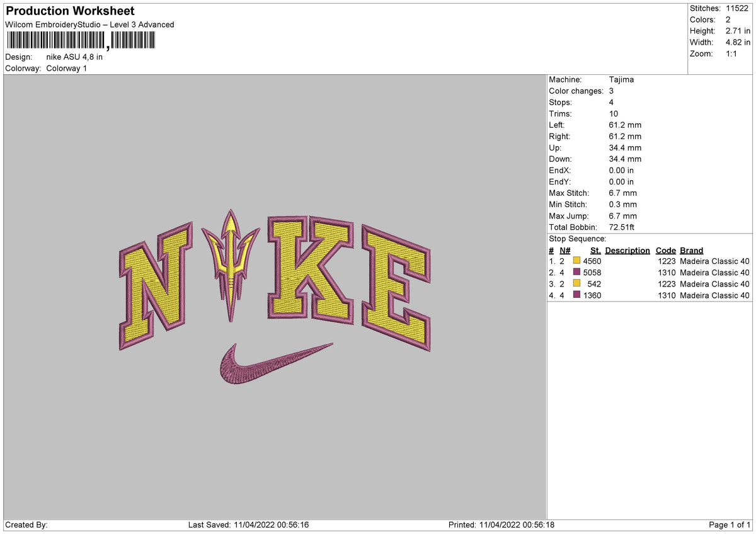Click the Description column header
Screen dimensions: 756x534
point(627,250)
